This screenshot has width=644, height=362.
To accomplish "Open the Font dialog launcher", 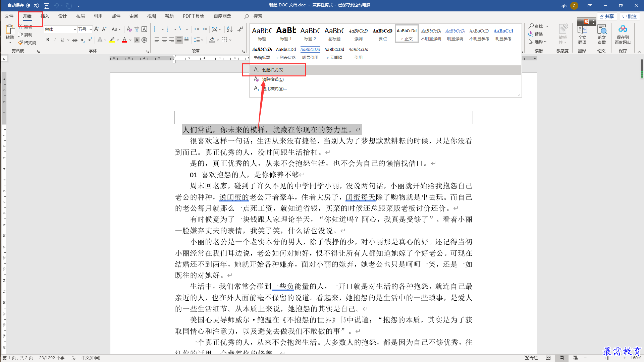I will 148,51.
